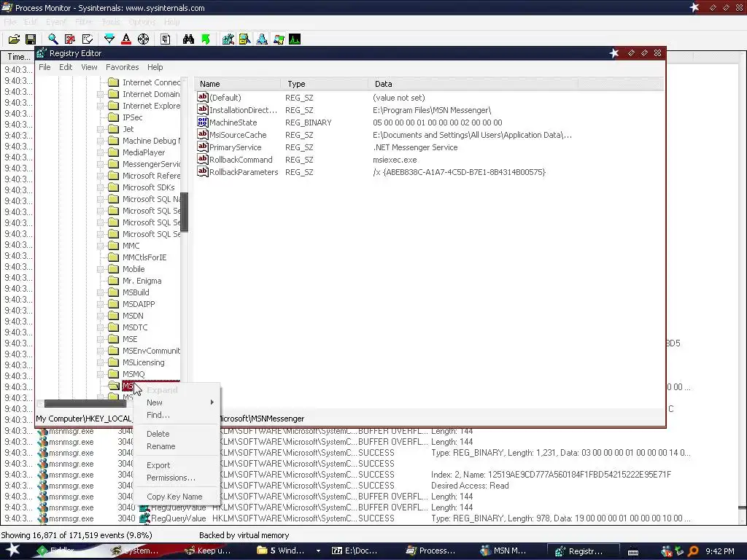The image size is (747, 560).
Task: Open the Registry Editor View menu
Action: click(x=89, y=67)
